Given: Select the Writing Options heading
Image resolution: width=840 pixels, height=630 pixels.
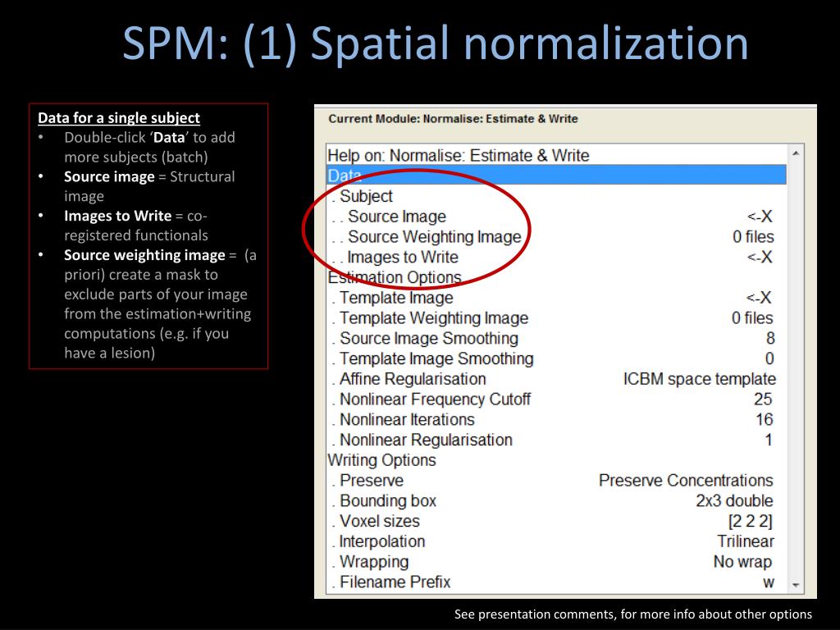Looking at the screenshot, I should pyautogui.click(x=556, y=461).
